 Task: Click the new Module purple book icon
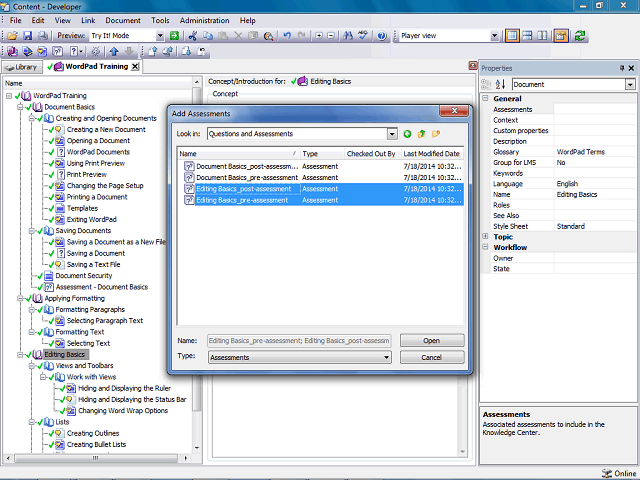click(x=12, y=51)
